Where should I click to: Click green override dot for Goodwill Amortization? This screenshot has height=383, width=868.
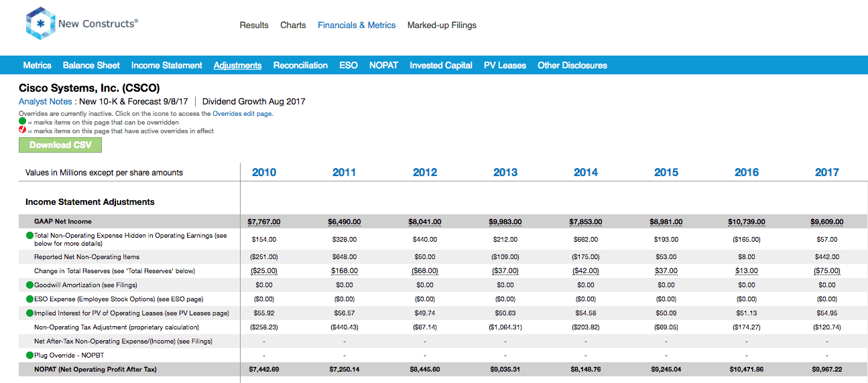29,285
